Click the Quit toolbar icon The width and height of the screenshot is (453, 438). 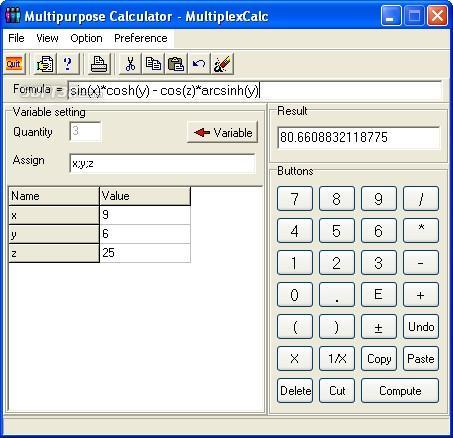(14, 64)
